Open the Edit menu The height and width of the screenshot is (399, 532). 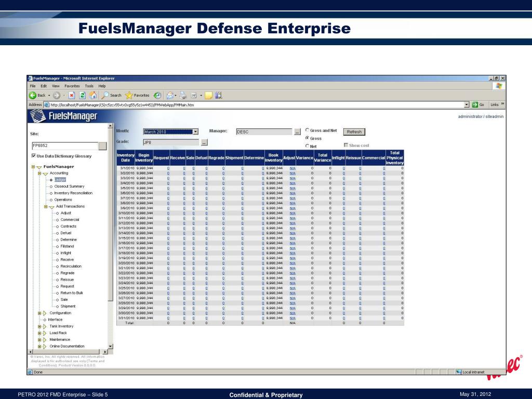pyautogui.click(x=44, y=86)
